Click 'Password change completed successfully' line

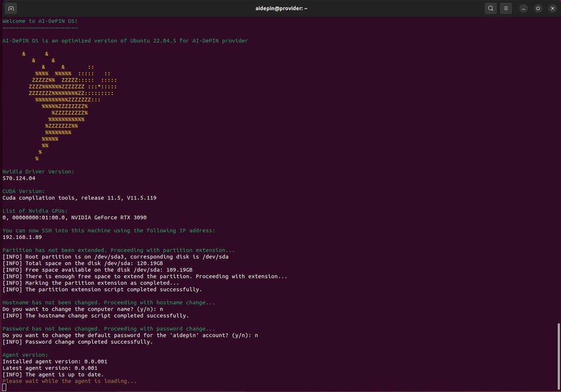[78, 342]
